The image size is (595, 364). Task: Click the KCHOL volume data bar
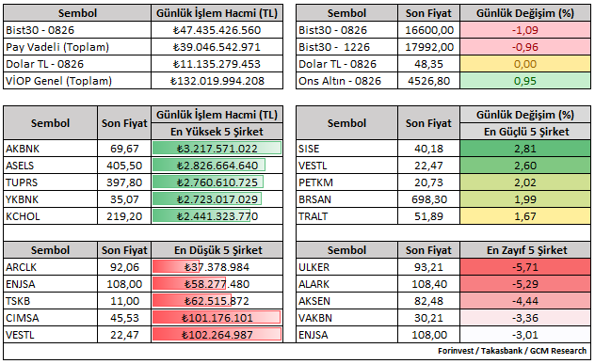pyautogui.click(x=201, y=216)
